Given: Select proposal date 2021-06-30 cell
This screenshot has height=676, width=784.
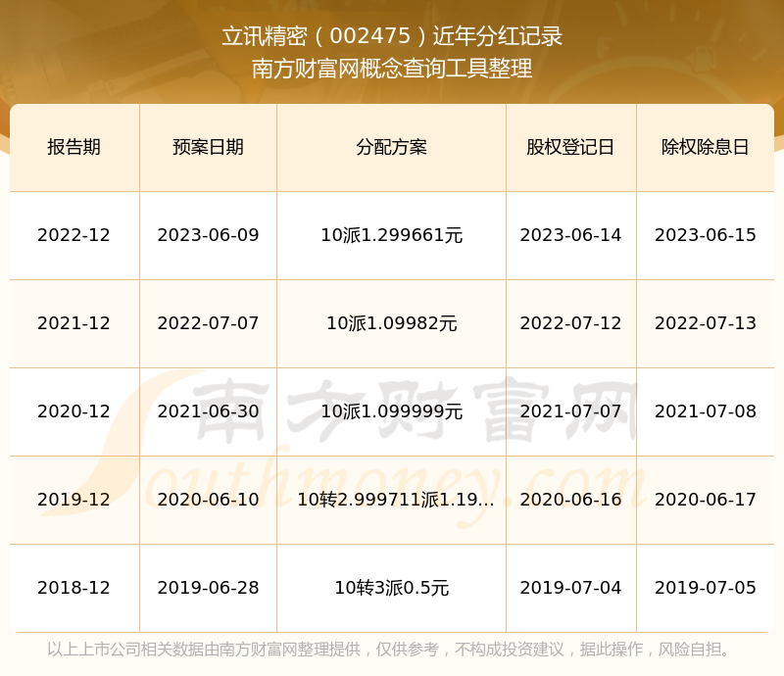Looking at the screenshot, I should coord(208,411).
